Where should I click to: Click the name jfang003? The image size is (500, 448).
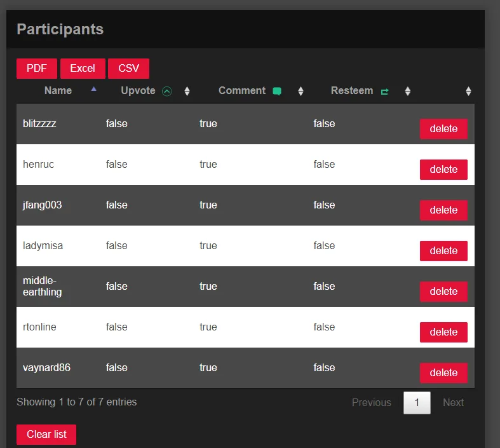[43, 205]
